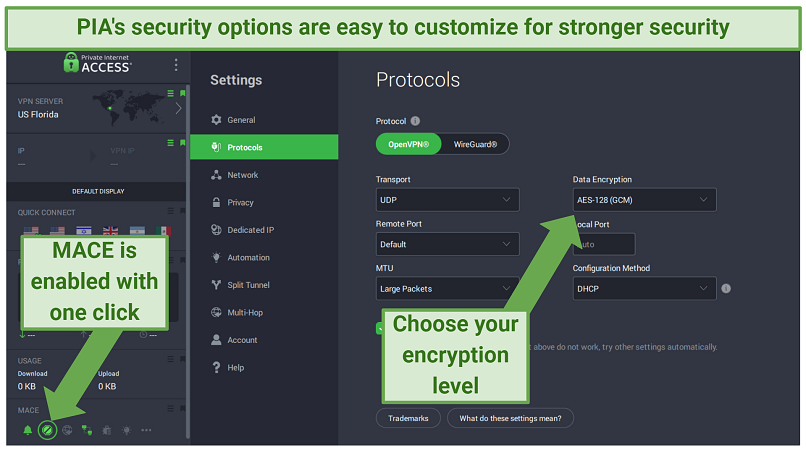Open the Configuration Method DHCP dropdown
This screenshot has height=453, width=806.
tap(644, 288)
